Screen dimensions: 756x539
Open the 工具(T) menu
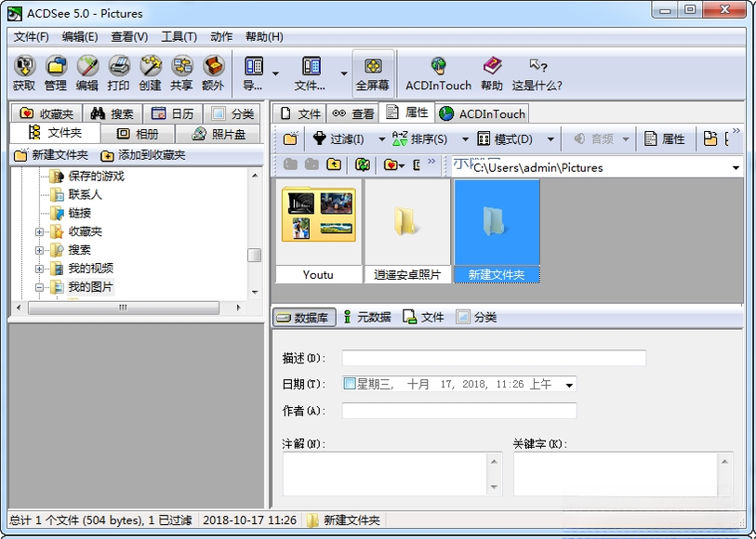(x=179, y=37)
